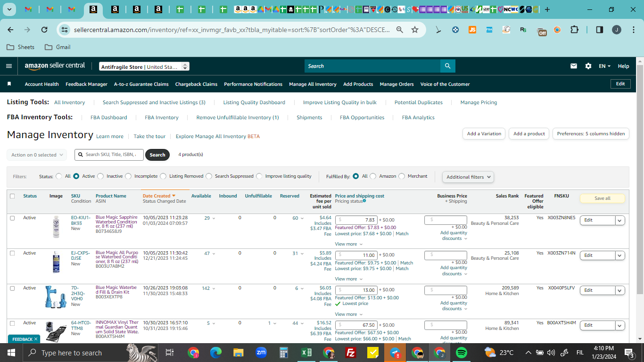Click the Amazon Seller Central logo

click(x=55, y=66)
